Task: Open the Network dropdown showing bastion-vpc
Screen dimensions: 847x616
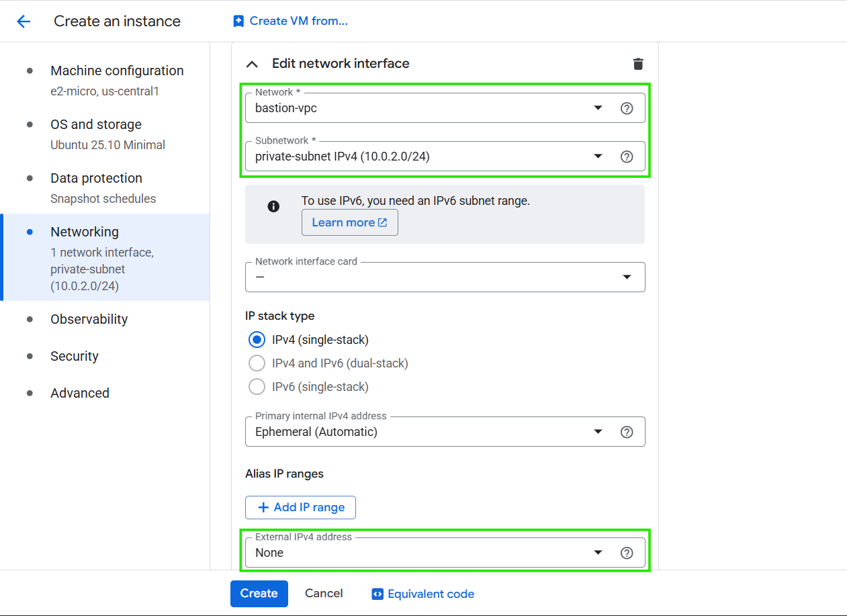Action: coord(430,108)
